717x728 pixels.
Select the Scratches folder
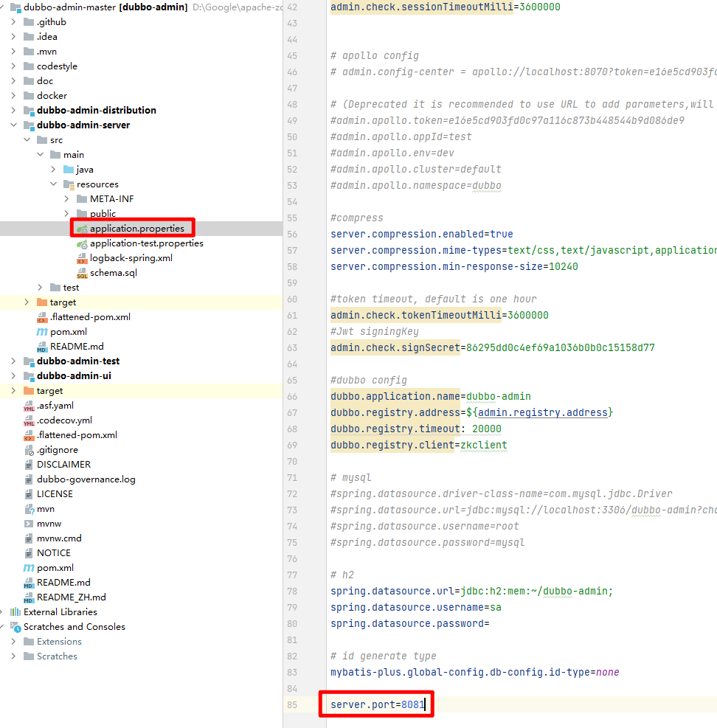tap(57, 656)
